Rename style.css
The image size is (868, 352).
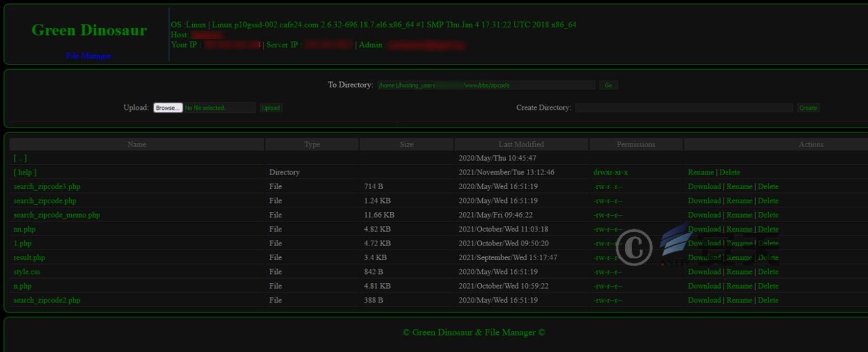coord(739,272)
